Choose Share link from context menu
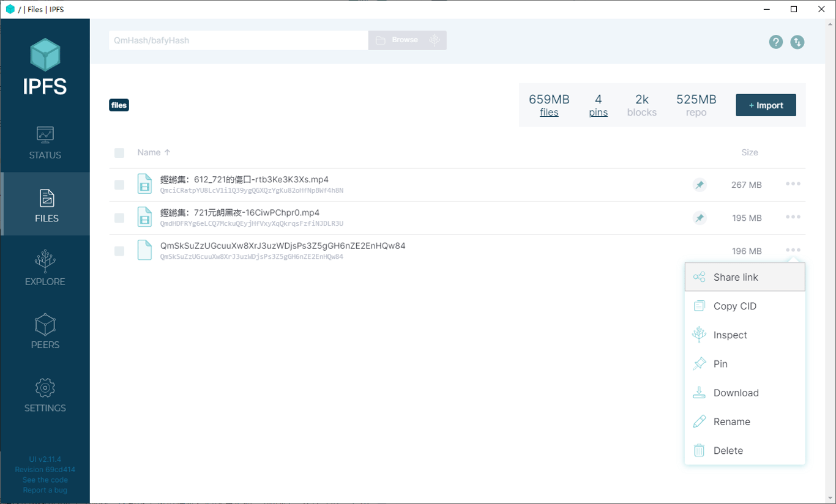The width and height of the screenshot is (836, 504). click(745, 277)
